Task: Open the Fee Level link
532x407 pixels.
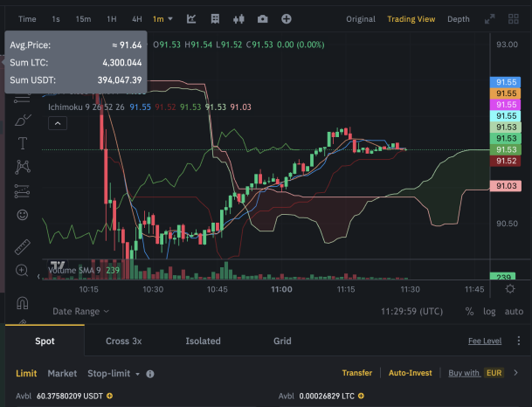Action: pos(485,341)
